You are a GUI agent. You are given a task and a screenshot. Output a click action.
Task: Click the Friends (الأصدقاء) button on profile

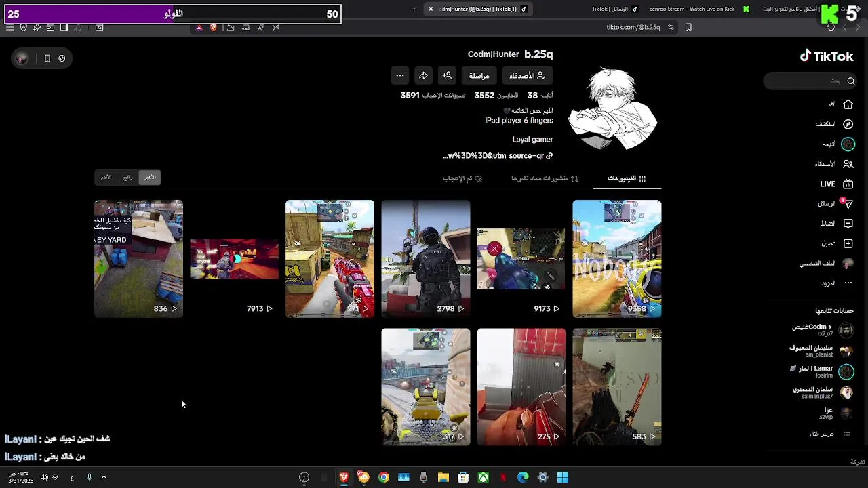[527, 75]
